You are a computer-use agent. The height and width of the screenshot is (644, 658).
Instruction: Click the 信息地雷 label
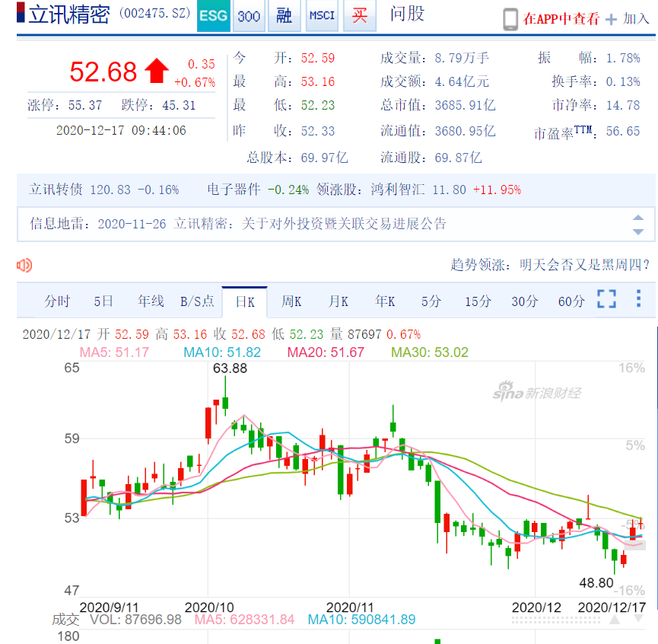[x=56, y=224]
